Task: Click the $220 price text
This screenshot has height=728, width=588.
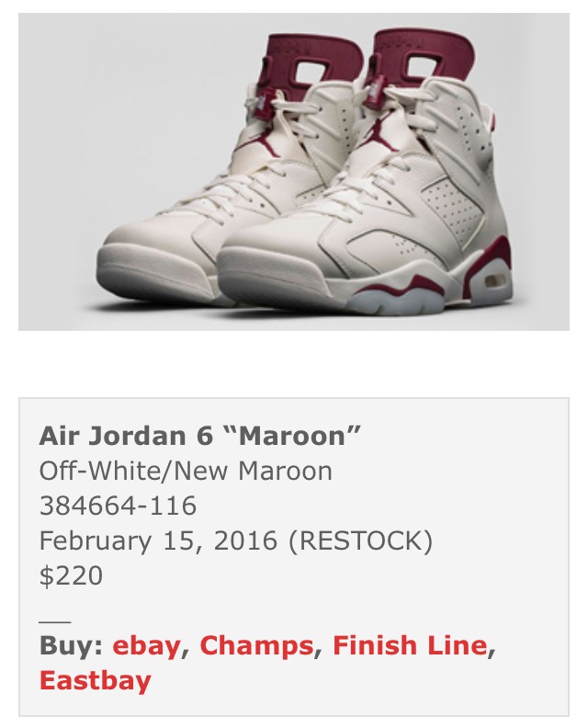Action: pyautogui.click(x=71, y=575)
